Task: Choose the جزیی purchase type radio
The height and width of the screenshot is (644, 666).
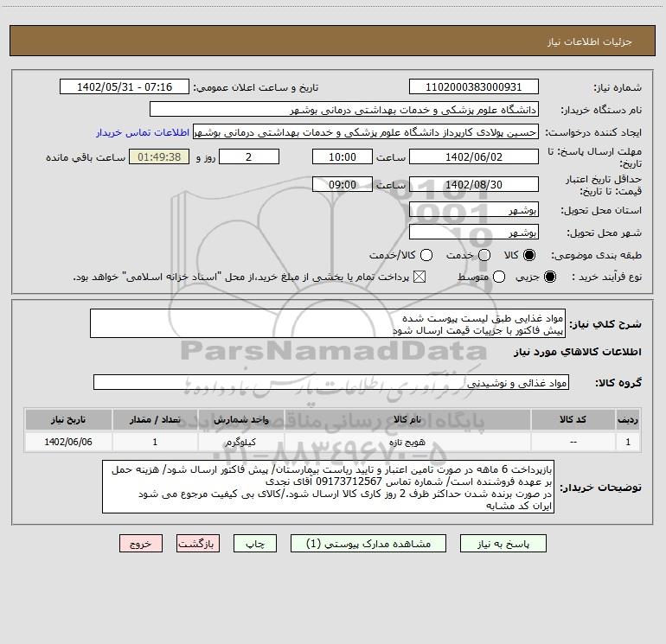Action: tap(549, 277)
